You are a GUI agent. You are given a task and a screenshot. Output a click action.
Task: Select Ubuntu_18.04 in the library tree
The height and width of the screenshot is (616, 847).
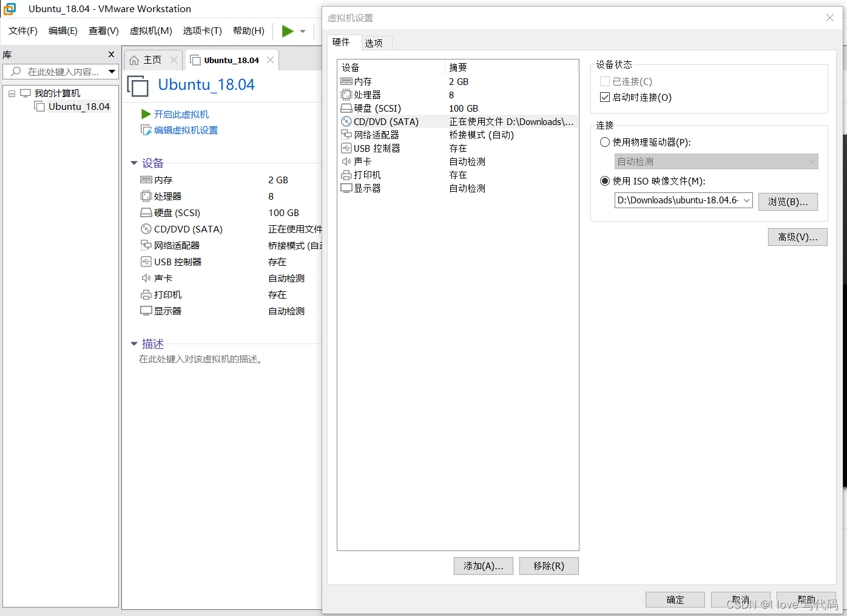click(x=79, y=107)
